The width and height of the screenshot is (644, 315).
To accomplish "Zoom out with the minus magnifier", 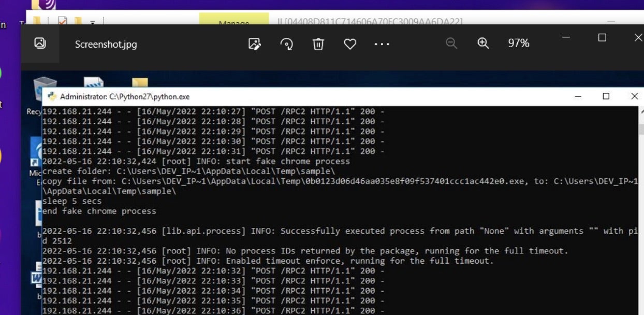I will tap(451, 44).
